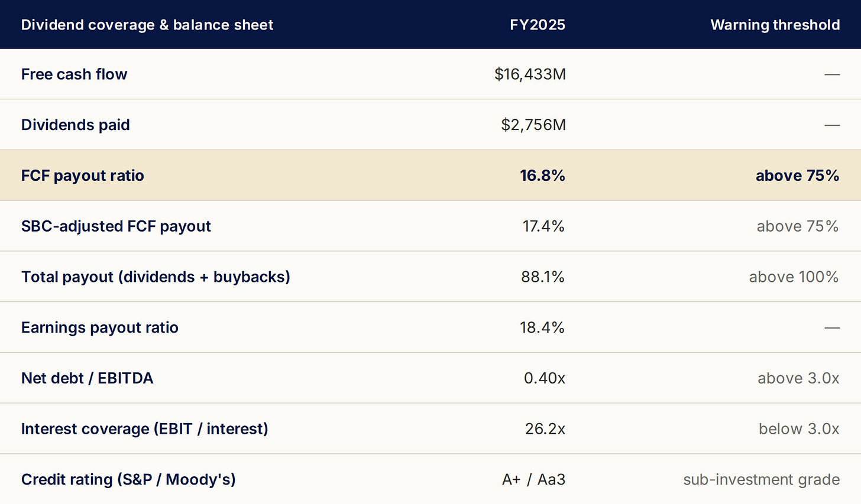Select the 'A+ / Aa3' credit rating
Viewport: 861px width, 504px height.
(x=533, y=479)
